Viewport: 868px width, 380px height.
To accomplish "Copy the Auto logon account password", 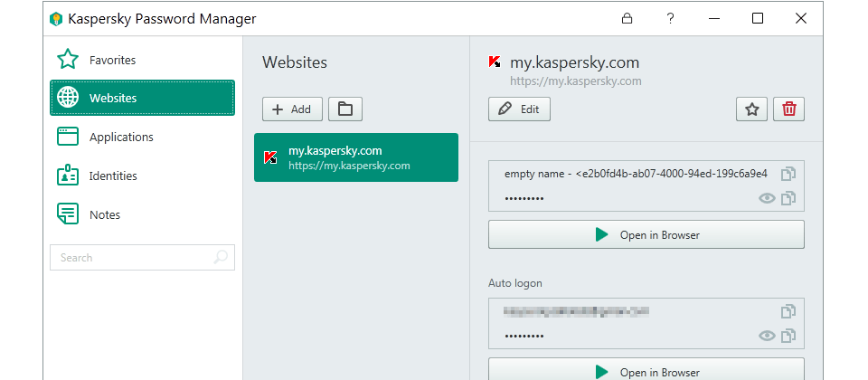I will 788,336.
